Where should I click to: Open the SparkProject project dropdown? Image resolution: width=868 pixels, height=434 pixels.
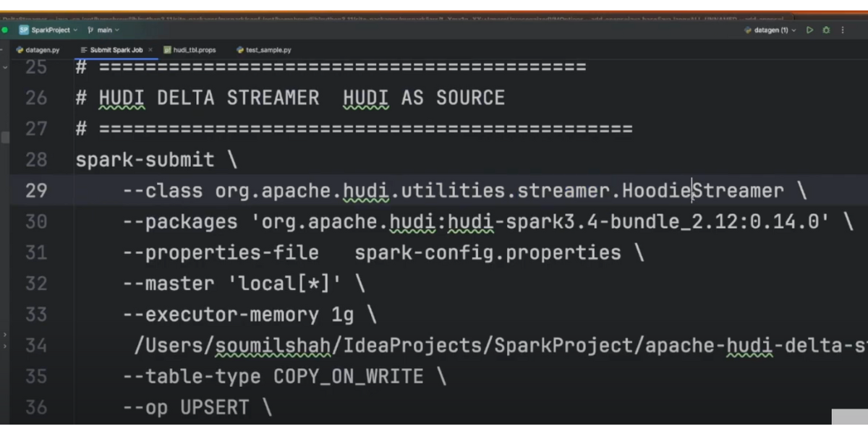click(x=49, y=30)
